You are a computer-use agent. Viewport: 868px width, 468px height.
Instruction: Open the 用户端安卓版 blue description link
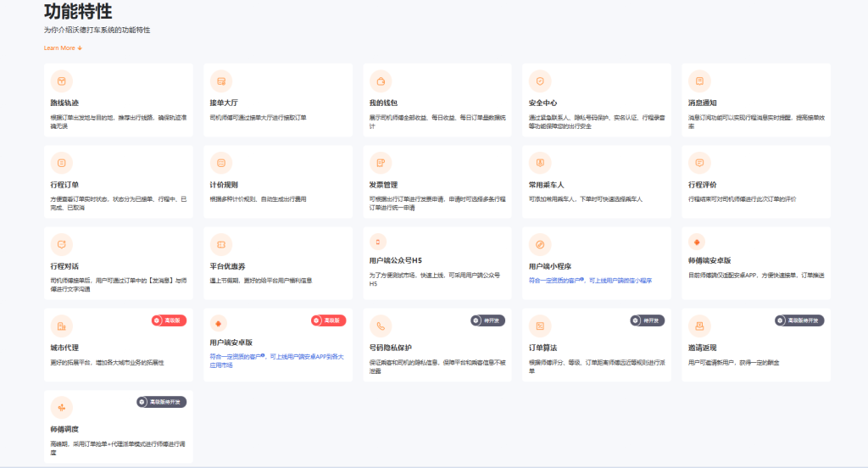point(275,360)
